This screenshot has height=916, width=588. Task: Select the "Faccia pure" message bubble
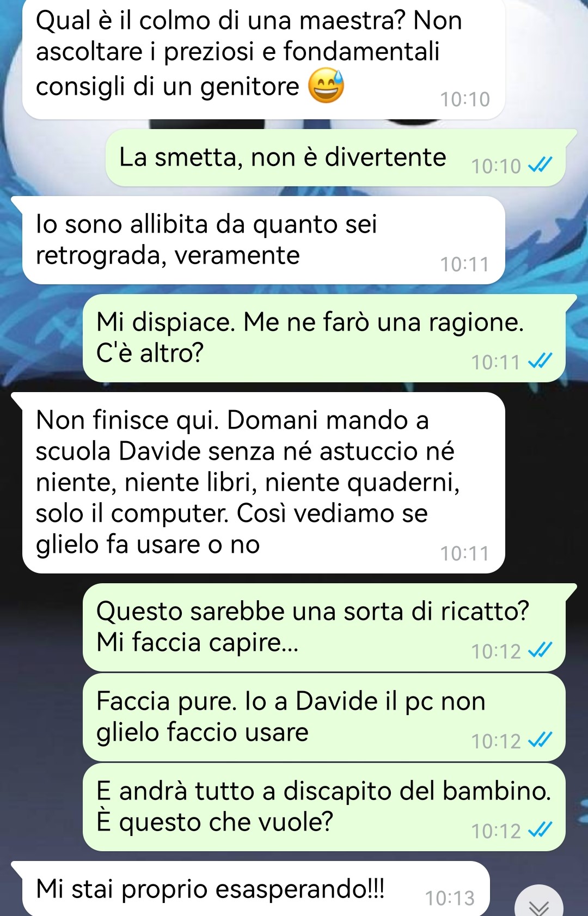tap(324, 717)
